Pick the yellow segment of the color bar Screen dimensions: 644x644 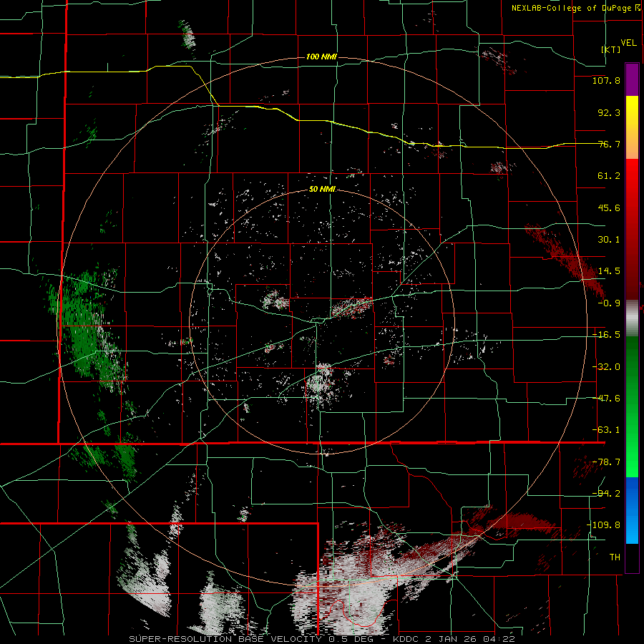coord(632,127)
